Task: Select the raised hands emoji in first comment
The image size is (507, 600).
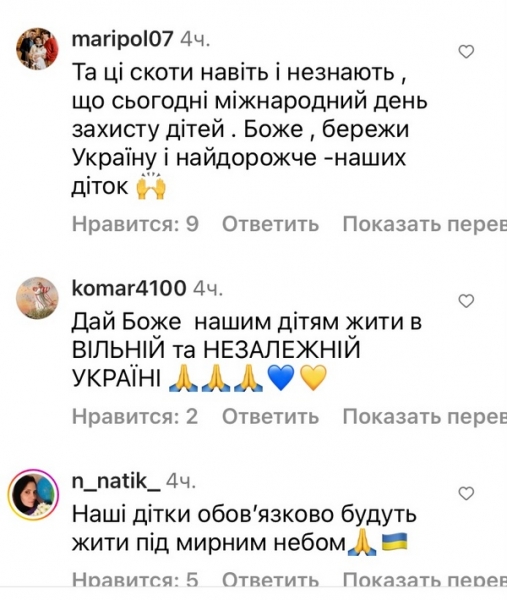Action: click(x=151, y=186)
